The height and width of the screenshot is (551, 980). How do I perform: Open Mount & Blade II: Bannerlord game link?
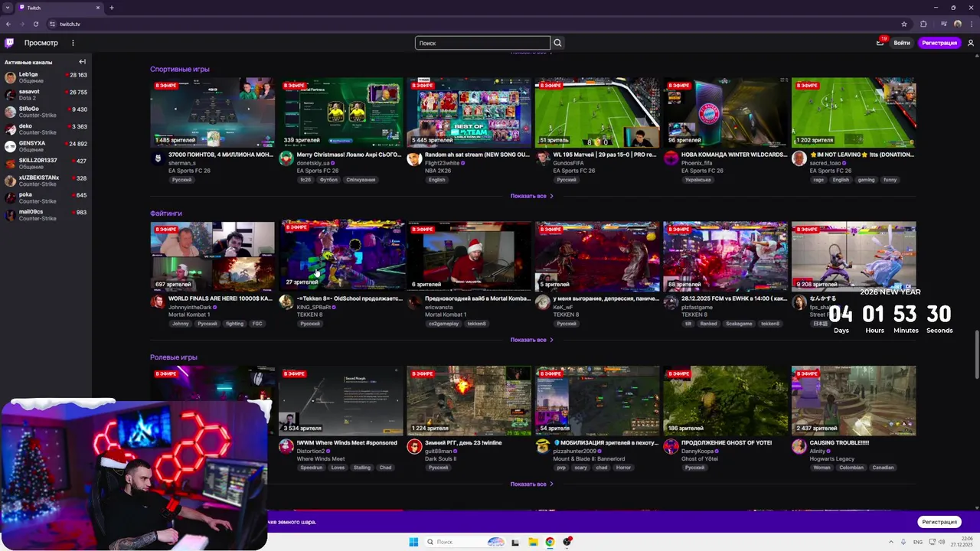(589, 459)
